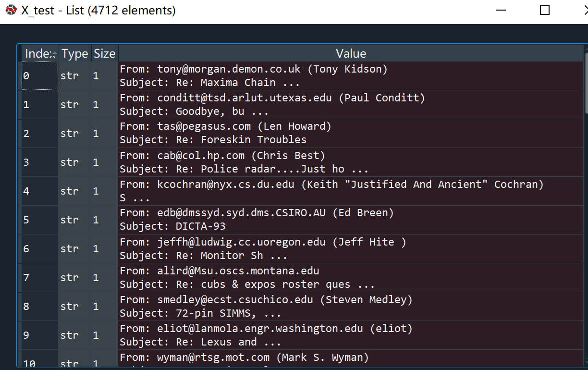
Task: Click the Value column header
Action: click(351, 53)
